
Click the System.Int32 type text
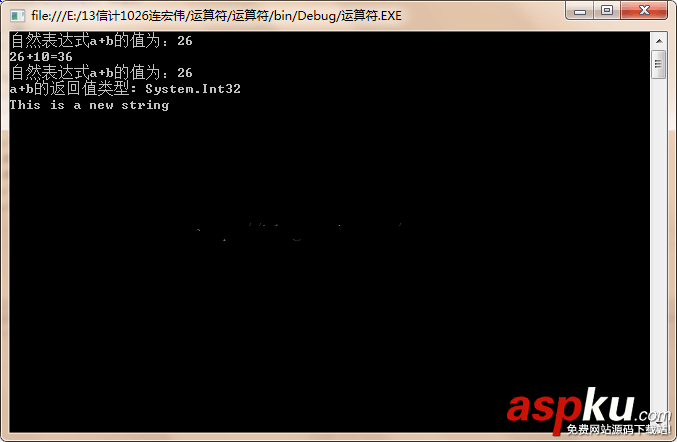[x=193, y=89]
